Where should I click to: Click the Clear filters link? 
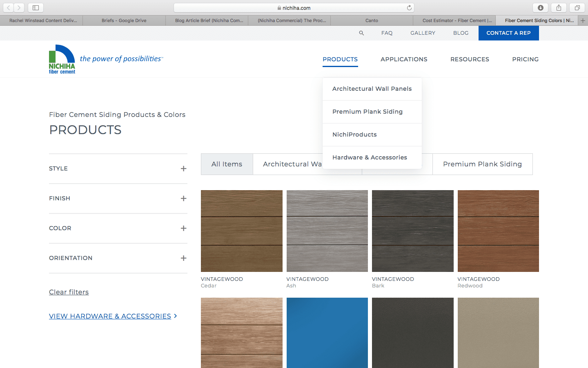tap(69, 292)
